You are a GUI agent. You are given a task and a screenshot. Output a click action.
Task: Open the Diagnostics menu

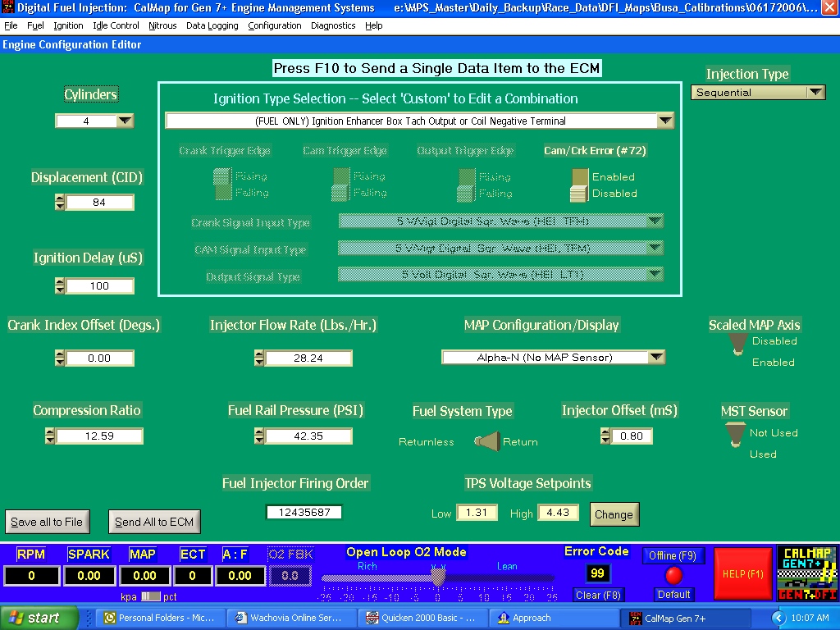333,25
